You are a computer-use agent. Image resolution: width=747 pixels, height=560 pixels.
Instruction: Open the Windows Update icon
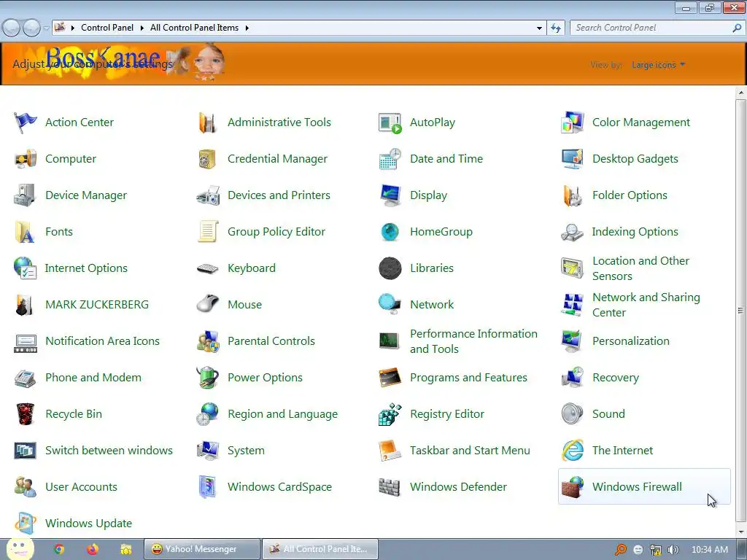coord(25,524)
